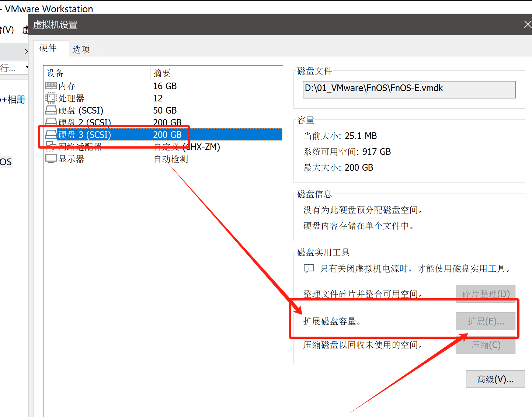
Task: Close the 虚拟机设置 dialog
Action: (528, 24)
